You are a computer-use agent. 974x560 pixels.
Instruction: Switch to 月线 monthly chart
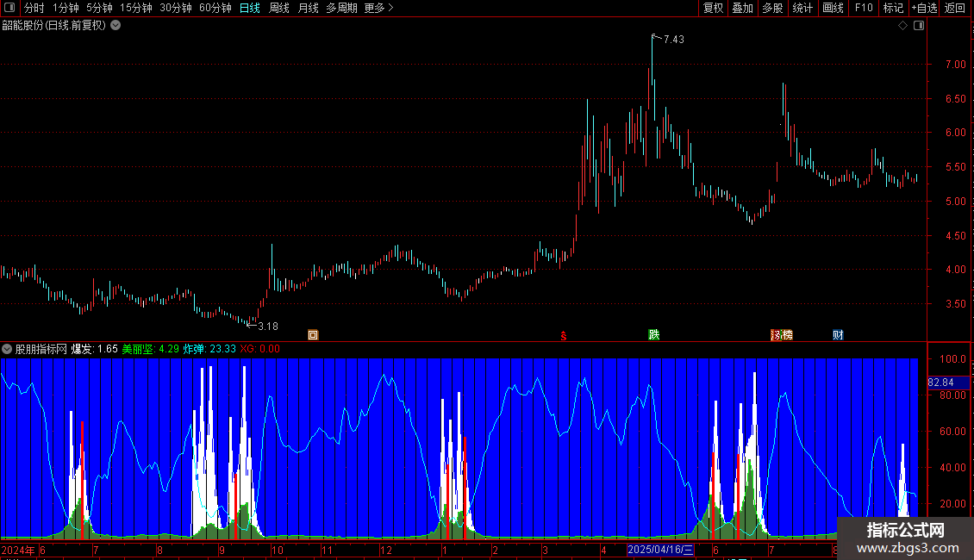pyautogui.click(x=308, y=8)
